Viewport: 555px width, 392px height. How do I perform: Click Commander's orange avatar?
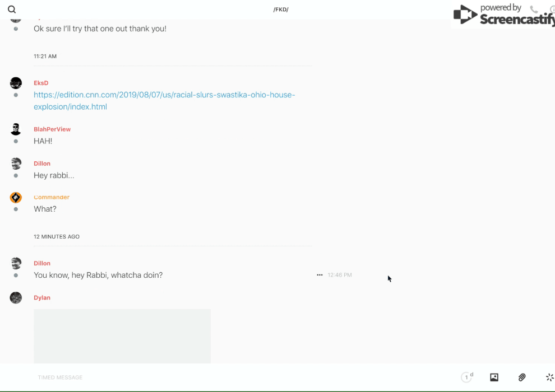click(x=16, y=198)
